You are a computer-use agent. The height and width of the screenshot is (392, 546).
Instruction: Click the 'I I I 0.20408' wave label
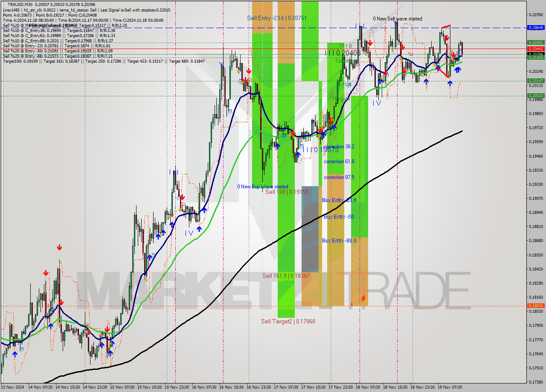[343, 53]
